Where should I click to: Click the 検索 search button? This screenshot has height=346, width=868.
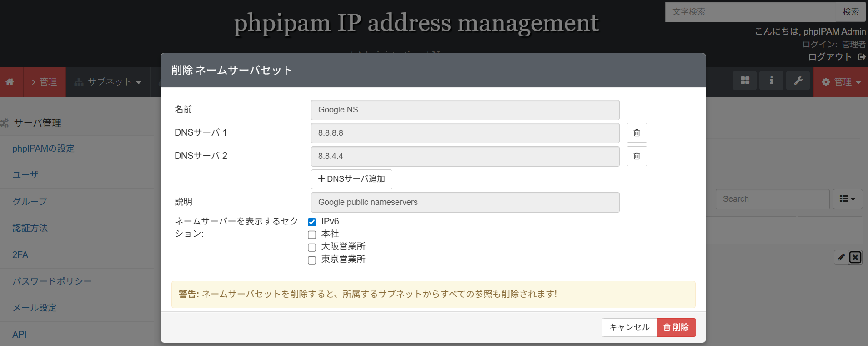coord(851,12)
